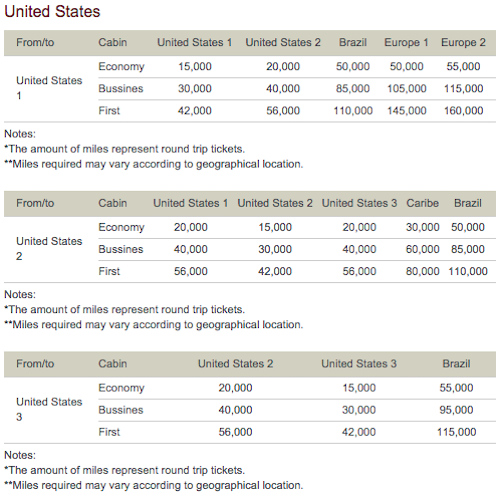500x497 pixels.
Task: Select the 80,000 Caribe First value
Action: pos(422,271)
